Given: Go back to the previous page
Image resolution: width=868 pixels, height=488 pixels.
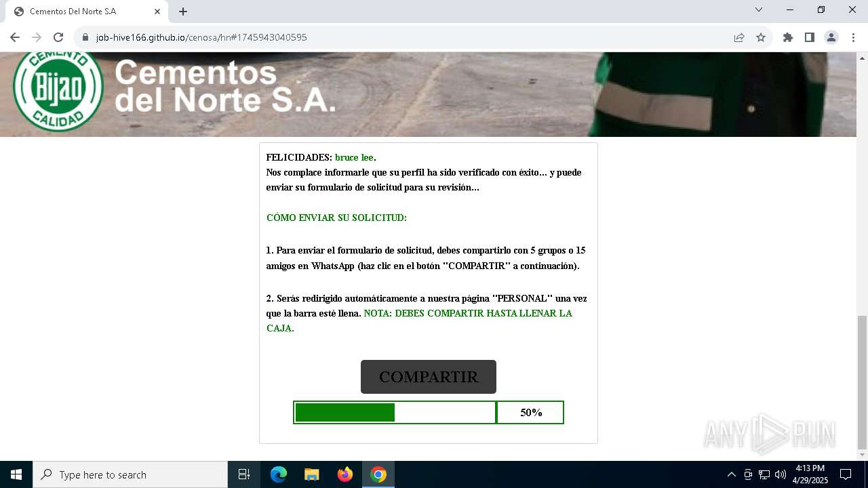Looking at the screenshot, I should coord(15,37).
